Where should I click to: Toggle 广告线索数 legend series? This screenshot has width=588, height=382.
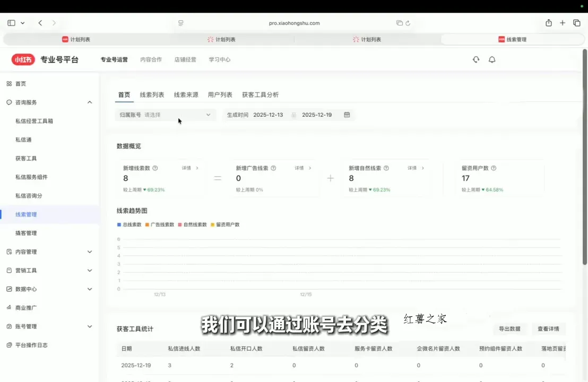click(160, 224)
